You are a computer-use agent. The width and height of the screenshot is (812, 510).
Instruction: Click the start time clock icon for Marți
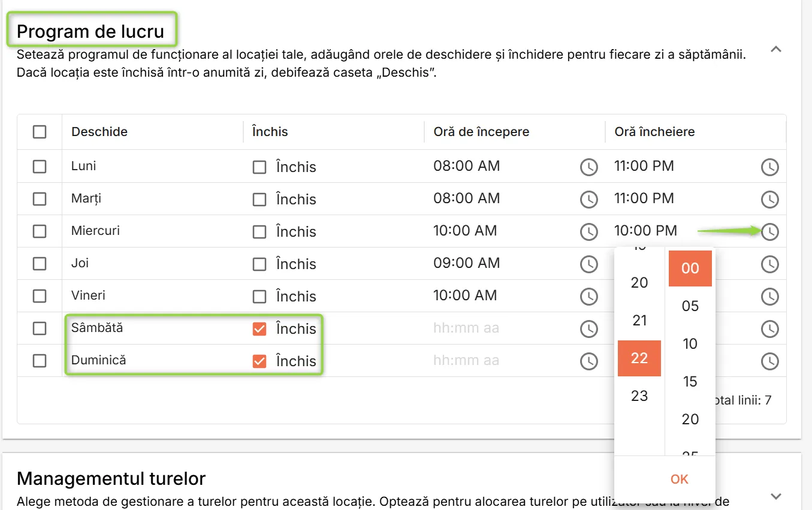pyautogui.click(x=589, y=199)
